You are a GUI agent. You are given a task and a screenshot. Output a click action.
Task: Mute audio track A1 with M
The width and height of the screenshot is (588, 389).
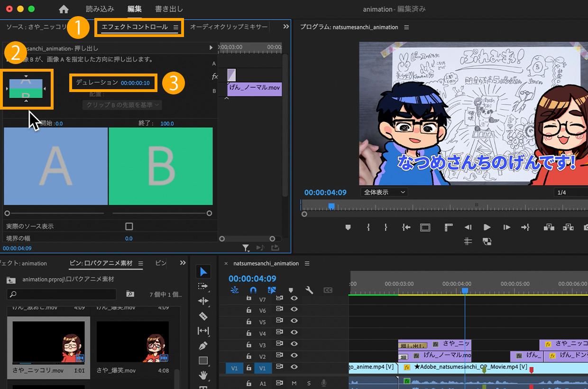click(294, 383)
